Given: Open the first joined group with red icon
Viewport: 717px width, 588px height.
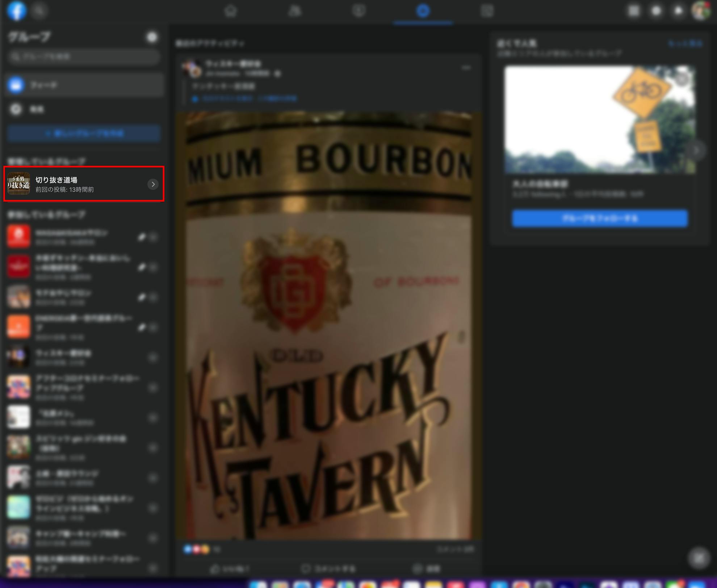Looking at the screenshot, I should click(84, 237).
